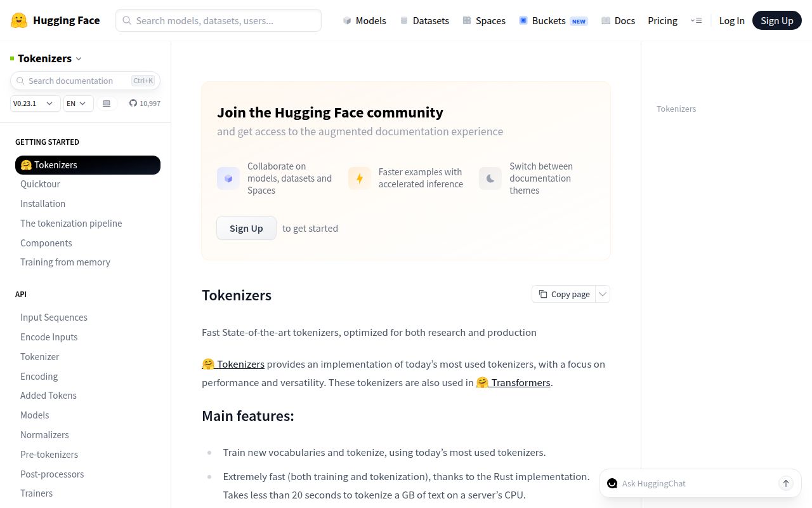812x508 pixels.
Task: Select Tokenizers in the sidebar
Action: (x=88, y=165)
